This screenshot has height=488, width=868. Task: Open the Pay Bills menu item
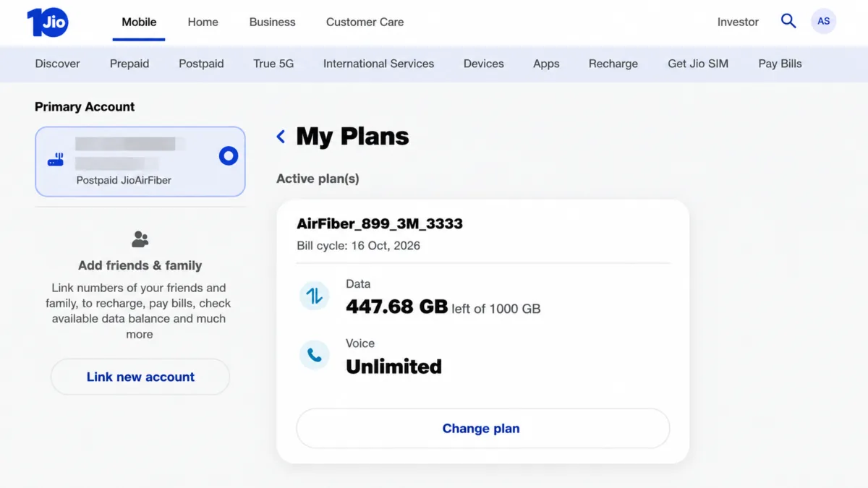click(780, 64)
